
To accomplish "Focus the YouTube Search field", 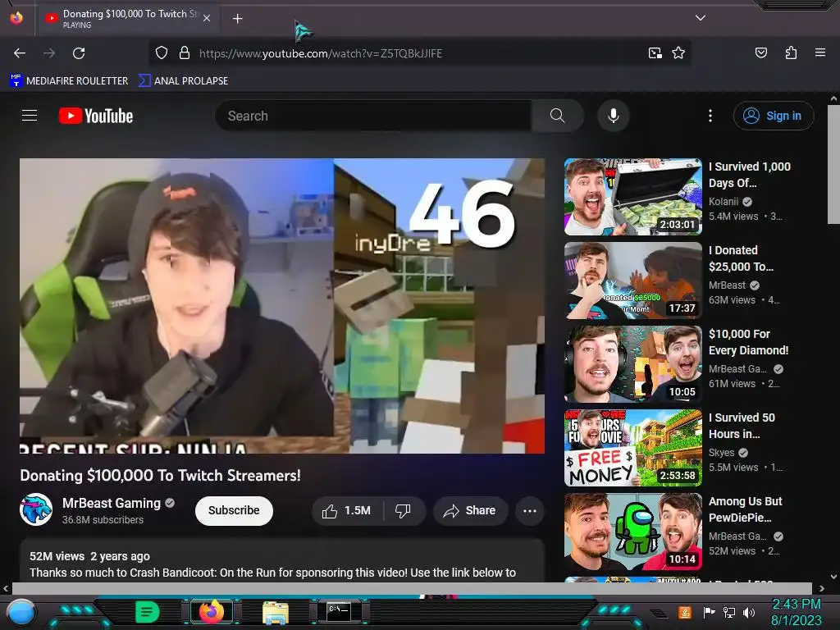I will (x=373, y=116).
